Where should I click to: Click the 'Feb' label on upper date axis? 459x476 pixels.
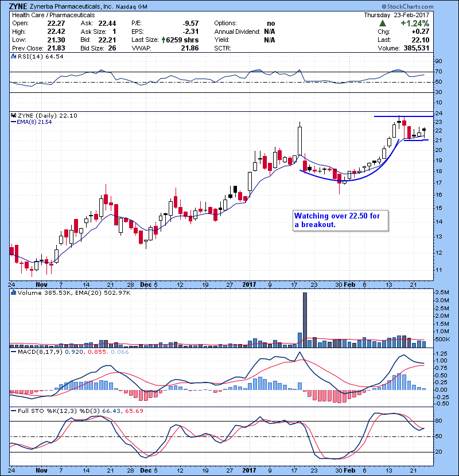point(349,284)
